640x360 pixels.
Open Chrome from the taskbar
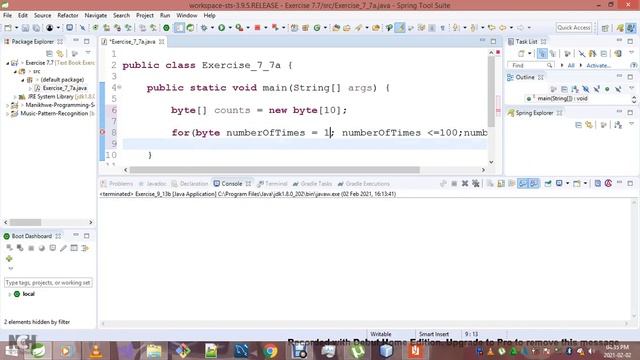click(x=270, y=351)
